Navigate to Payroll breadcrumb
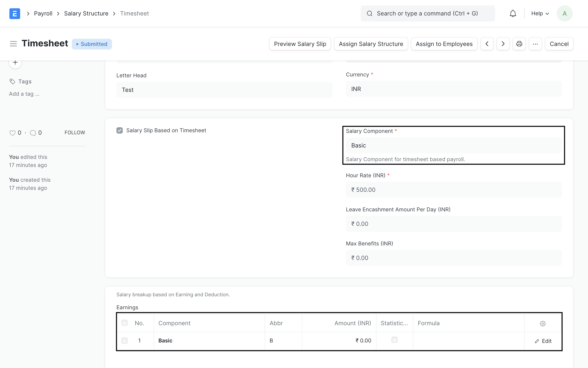The height and width of the screenshot is (368, 588). 43,13
